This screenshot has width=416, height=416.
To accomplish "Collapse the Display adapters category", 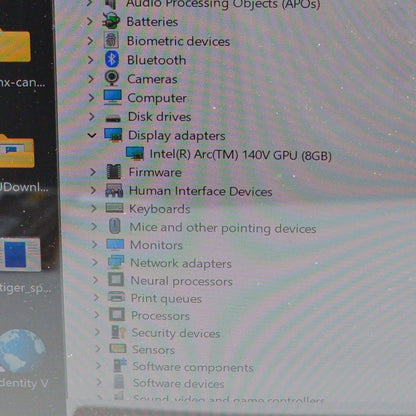I will point(92,135).
